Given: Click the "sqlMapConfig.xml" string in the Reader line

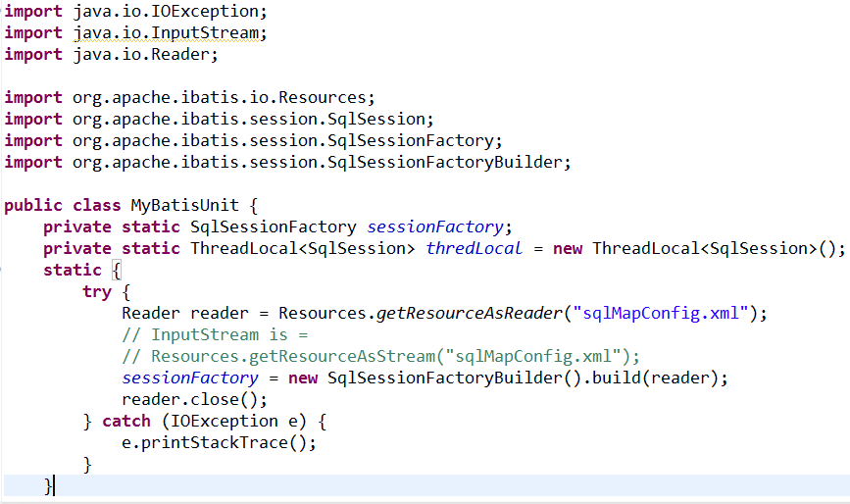Looking at the screenshot, I should pyautogui.click(x=660, y=313).
